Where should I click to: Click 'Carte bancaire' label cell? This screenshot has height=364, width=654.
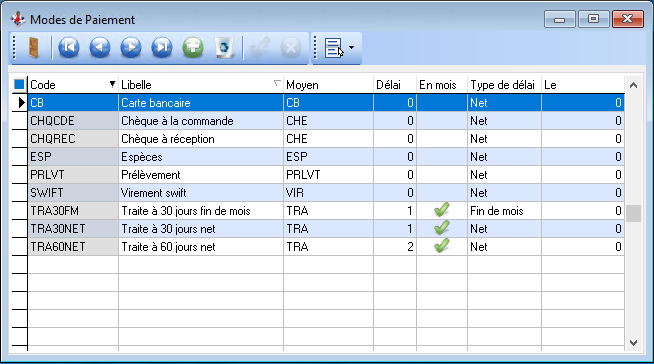[x=201, y=103]
